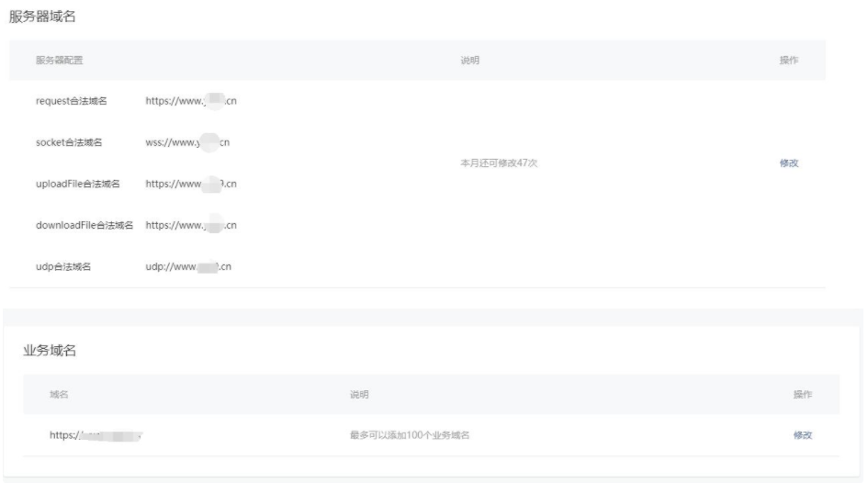This screenshot has width=868, height=483.
Task: Click the 操作 header in server domain table
Action: pos(789,60)
